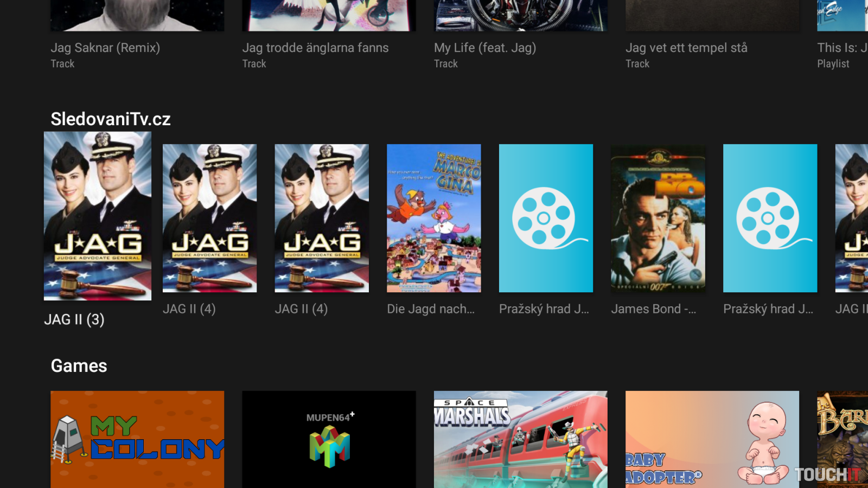Screen dimensions: 868x488
Task: Open the Baby Adopter game tile
Action: pos(712,439)
